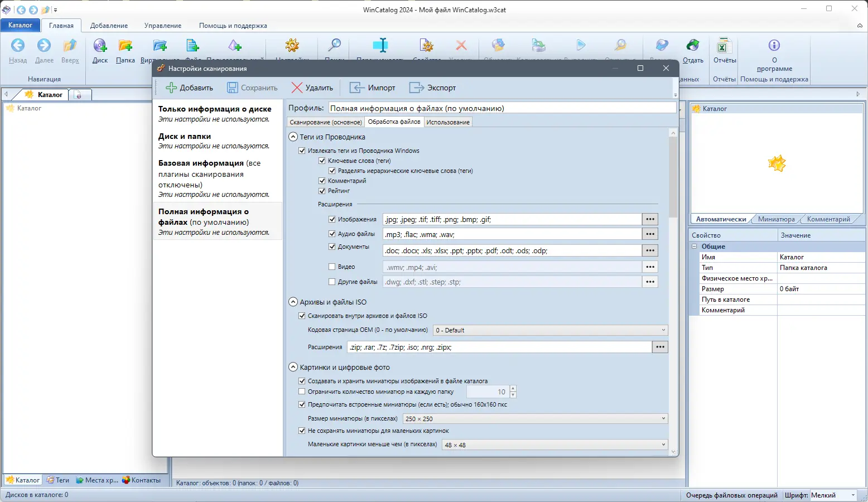
Task: Click Очередь файловых операций in status bar
Action: coord(732,495)
